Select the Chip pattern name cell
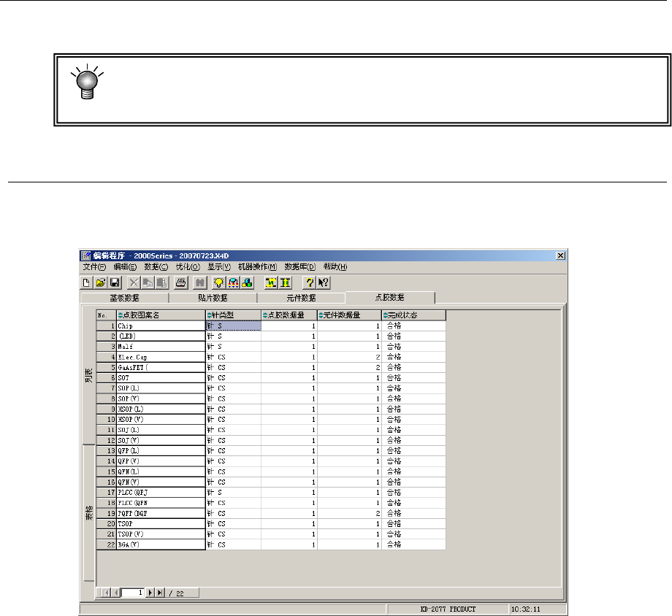This screenshot has height=616, width=672. (161, 326)
